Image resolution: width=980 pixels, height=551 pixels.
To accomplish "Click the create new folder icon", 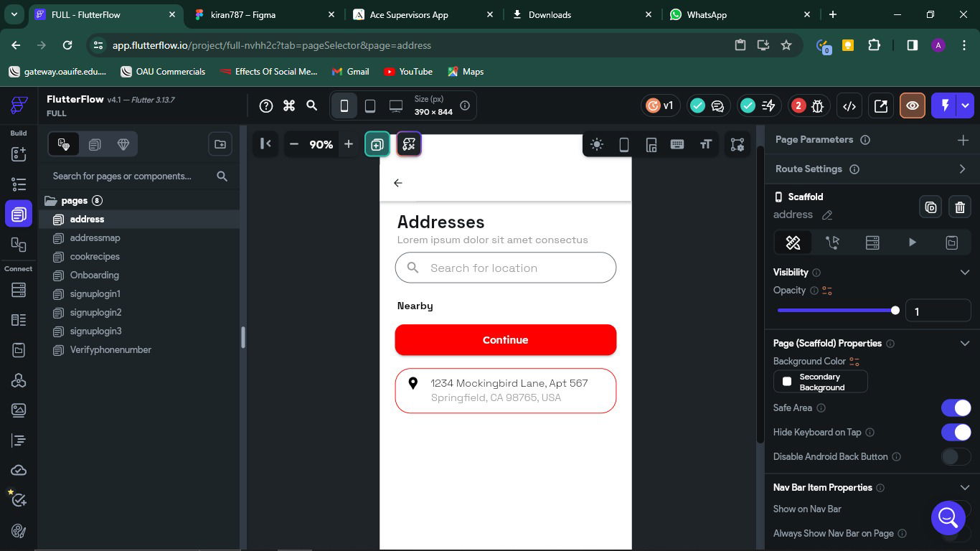I will (220, 144).
